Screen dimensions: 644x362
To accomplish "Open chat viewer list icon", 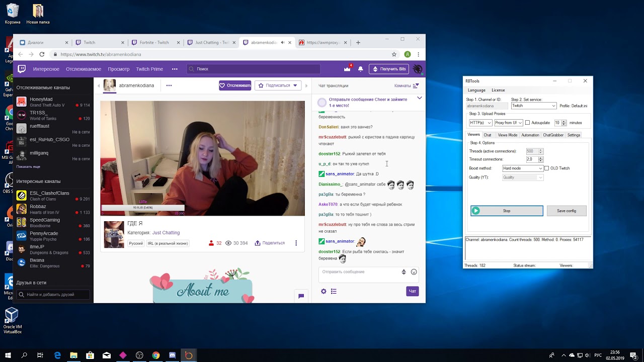I will coord(334,291).
